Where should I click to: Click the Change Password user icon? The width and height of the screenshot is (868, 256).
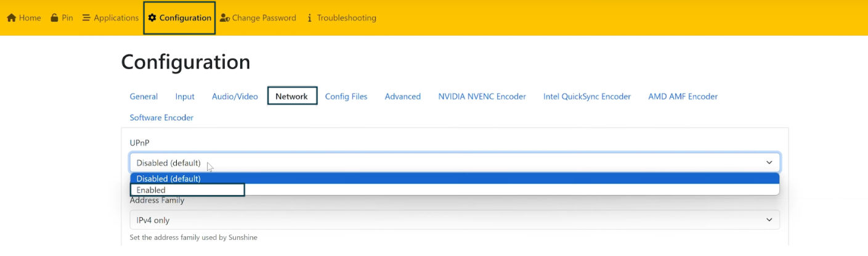[x=225, y=18]
